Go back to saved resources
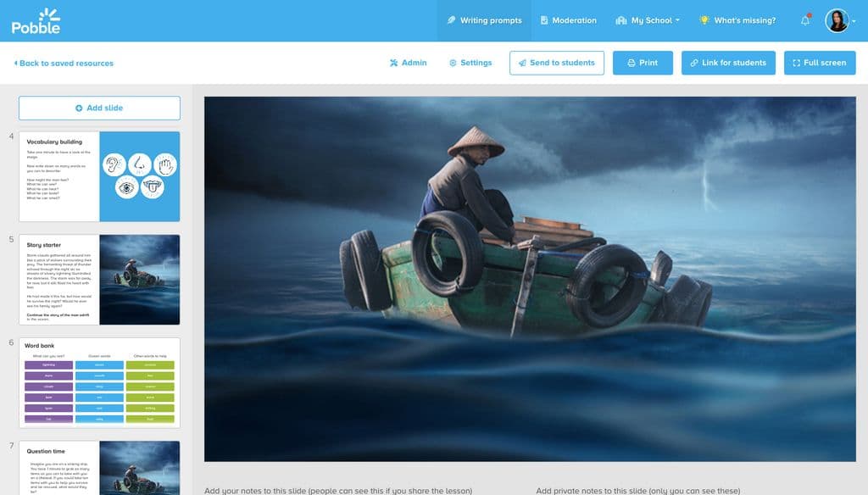The height and width of the screenshot is (495, 868). pyautogui.click(x=64, y=63)
